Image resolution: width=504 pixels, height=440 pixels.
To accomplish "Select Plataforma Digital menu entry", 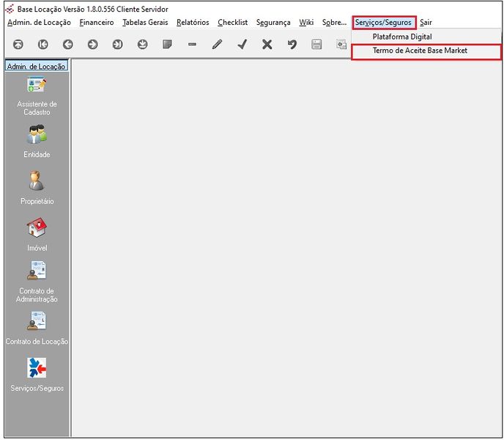I will (x=401, y=37).
